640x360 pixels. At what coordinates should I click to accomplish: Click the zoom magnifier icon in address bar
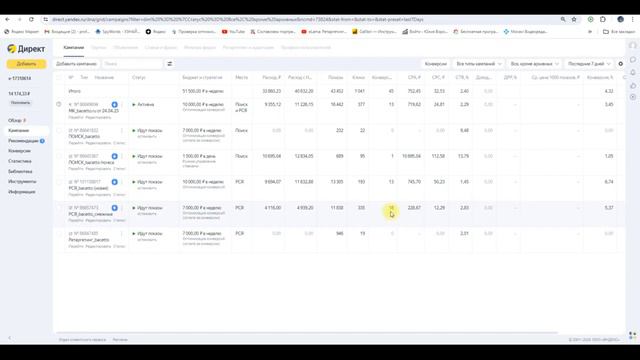click(x=563, y=19)
